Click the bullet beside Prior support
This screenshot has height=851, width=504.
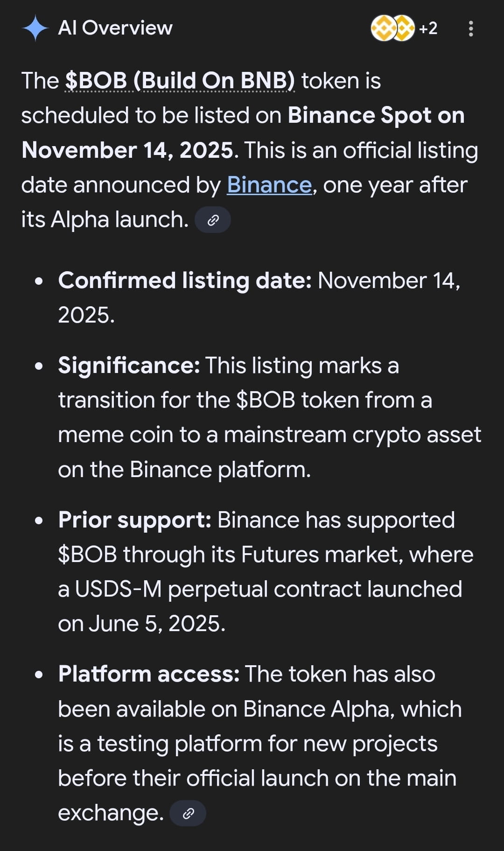pos(39,520)
